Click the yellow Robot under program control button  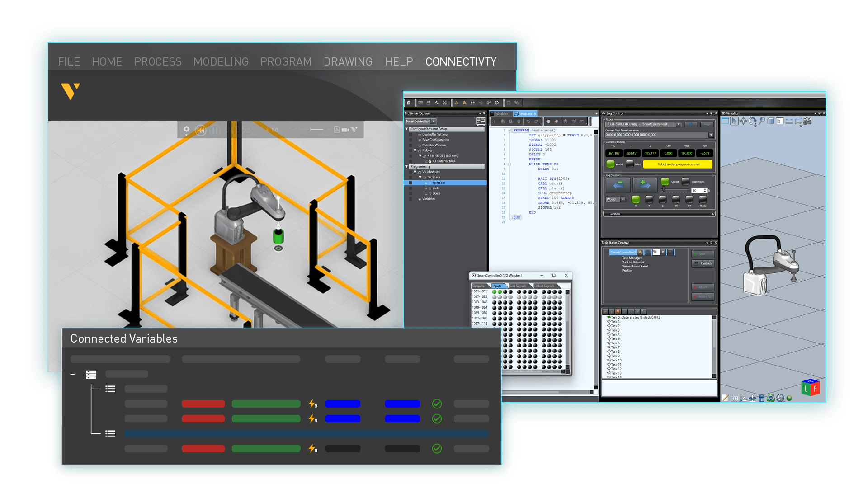678,164
